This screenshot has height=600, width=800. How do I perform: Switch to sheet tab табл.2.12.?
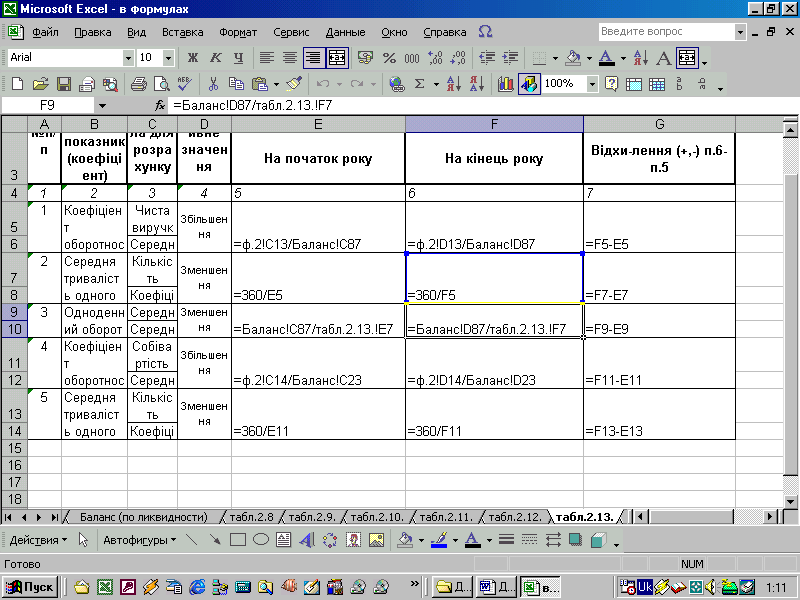pyautogui.click(x=515, y=517)
